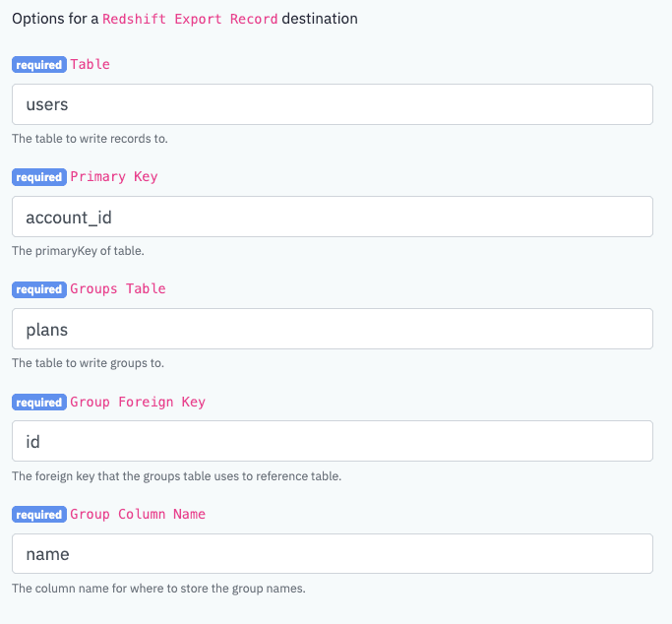The width and height of the screenshot is (672, 624).
Task: Click the pink Table label
Action: click(x=90, y=64)
